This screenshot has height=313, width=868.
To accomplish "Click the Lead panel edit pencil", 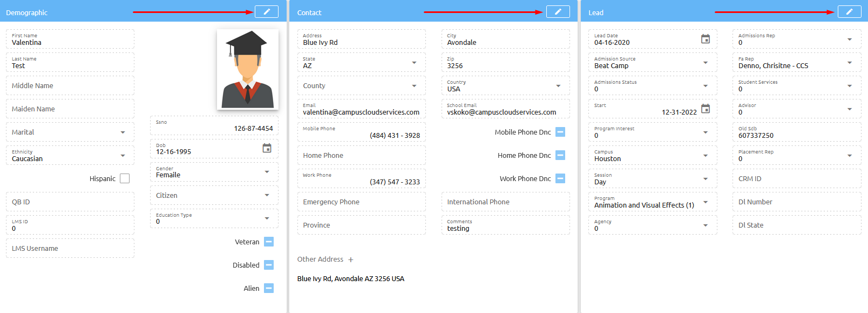I will [x=849, y=12].
